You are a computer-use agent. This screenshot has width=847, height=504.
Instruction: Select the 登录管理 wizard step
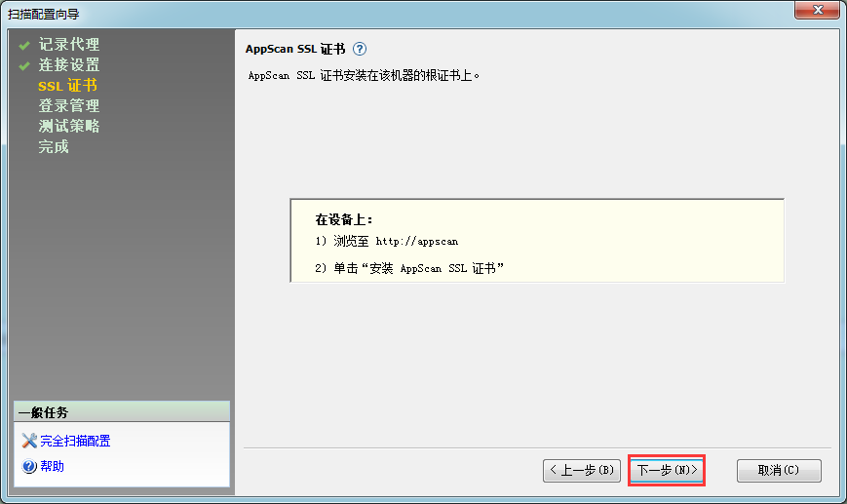click(x=68, y=106)
